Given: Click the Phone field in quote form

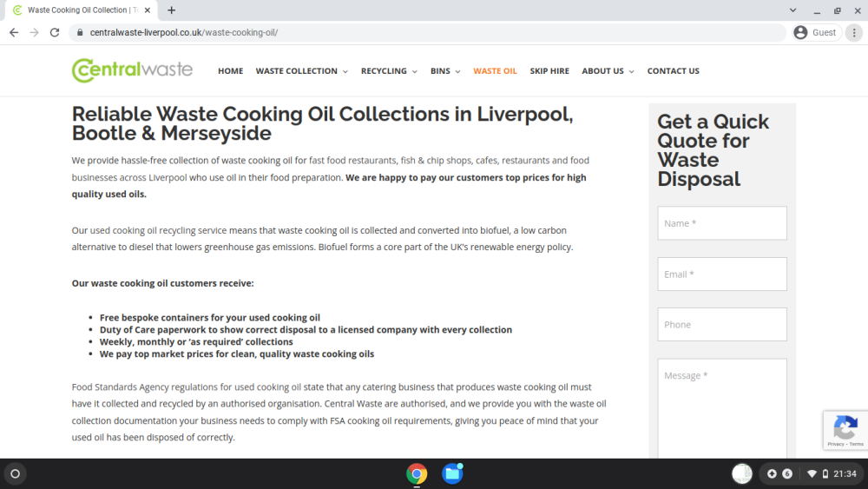Looking at the screenshot, I should pyautogui.click(x=722, y=325).
